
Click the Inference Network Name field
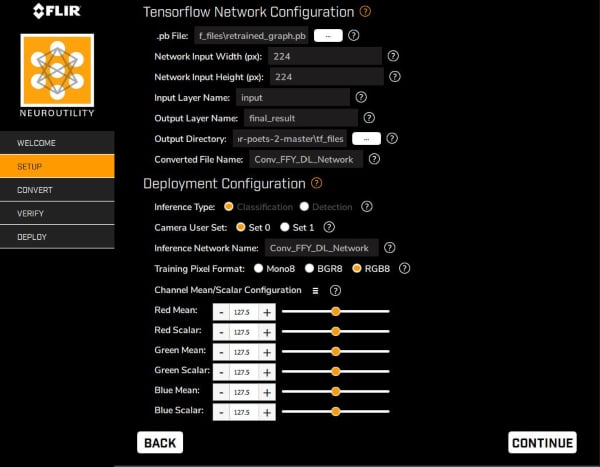click(321, 248)
